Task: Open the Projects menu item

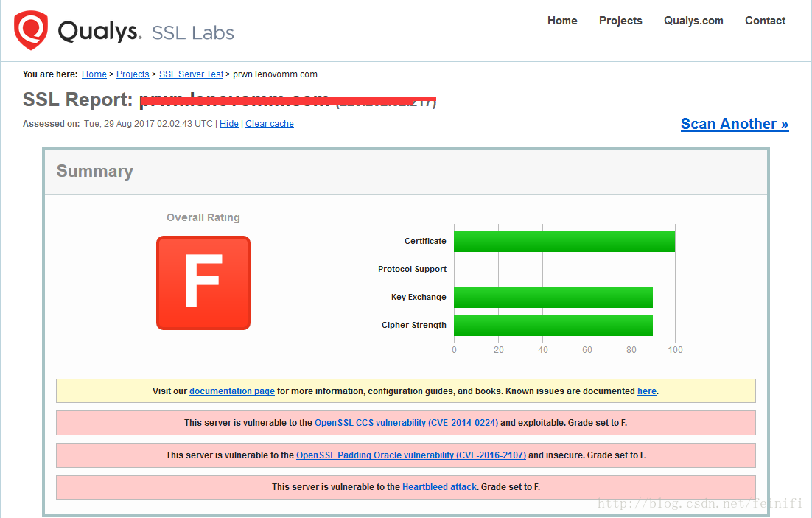Action: coord(620,21)
